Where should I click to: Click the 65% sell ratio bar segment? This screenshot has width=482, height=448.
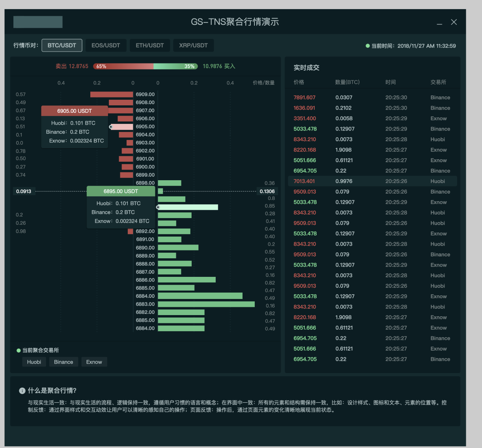click(123, 66)
